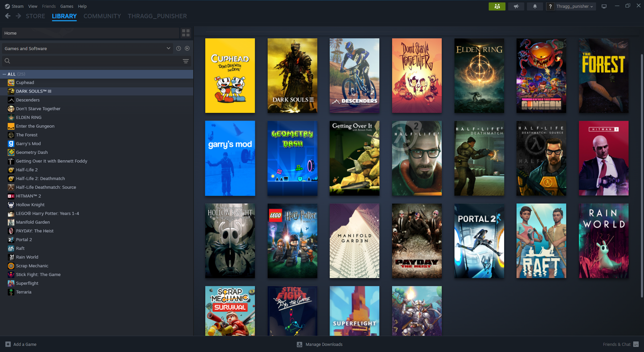The image size is (644, 352).
Task: Open the advanced filter options icon
Action: point(186,61)
